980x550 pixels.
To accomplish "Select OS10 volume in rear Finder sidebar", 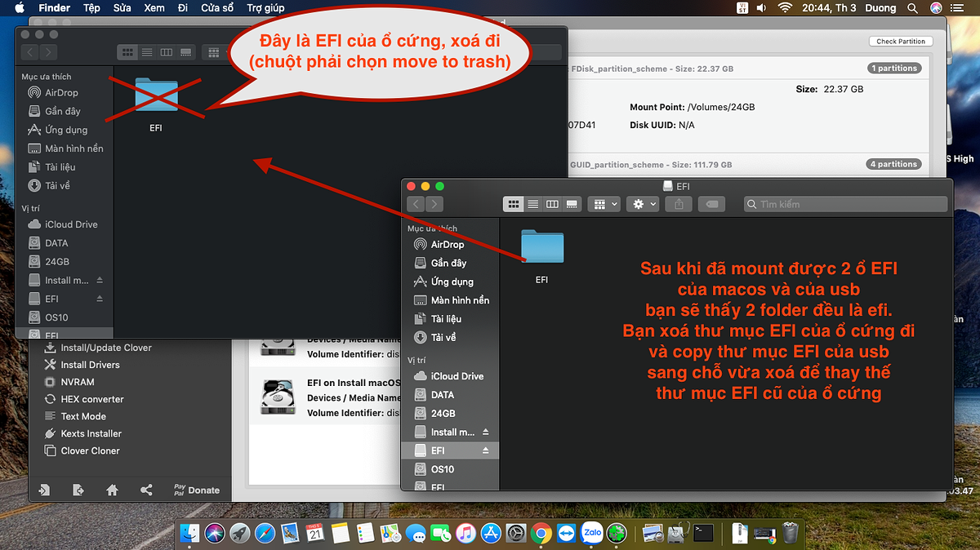I will pyautogui.click(x=47, y=317).
